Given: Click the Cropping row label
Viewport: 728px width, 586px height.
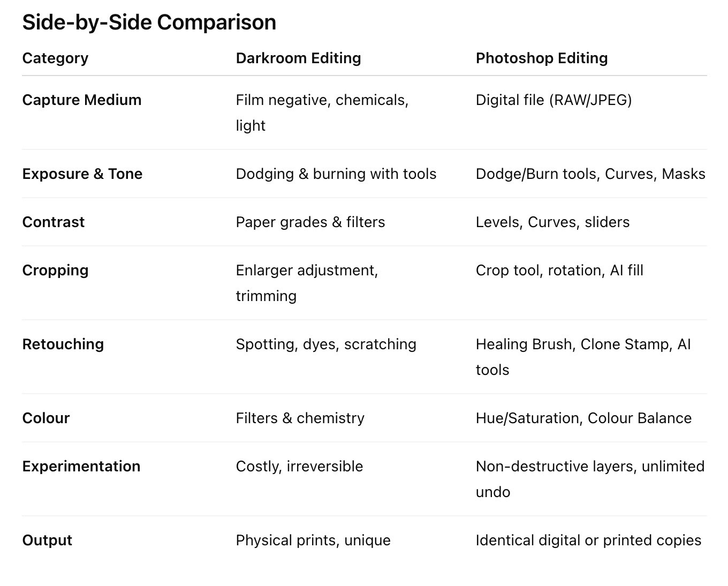Looking at the screenshot, I should point(55,271).
